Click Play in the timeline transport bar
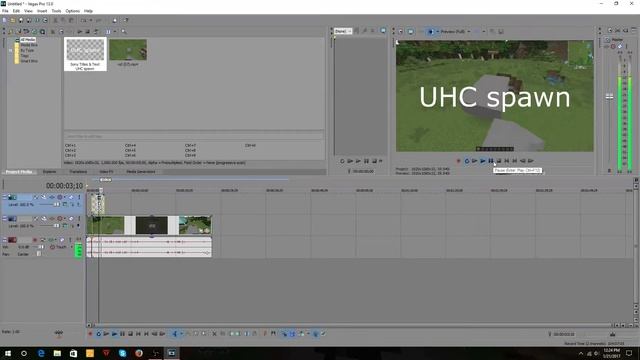 tap(114, 334)
